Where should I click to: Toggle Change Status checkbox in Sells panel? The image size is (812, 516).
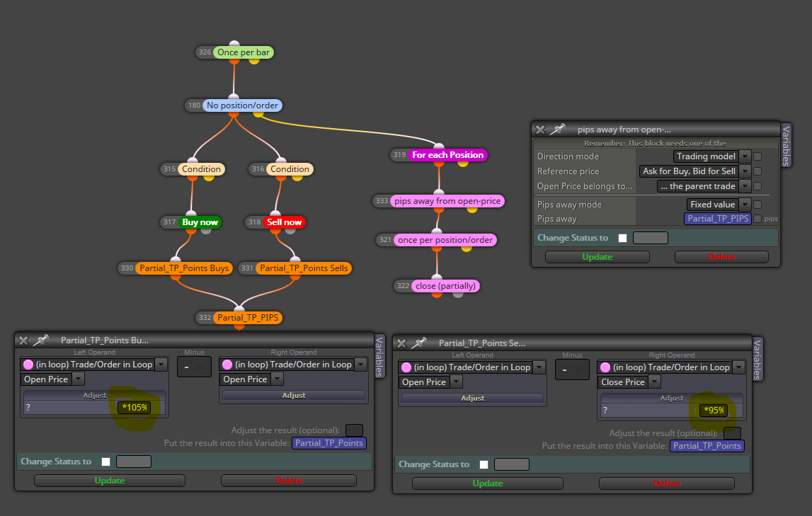tap(484, 464)
